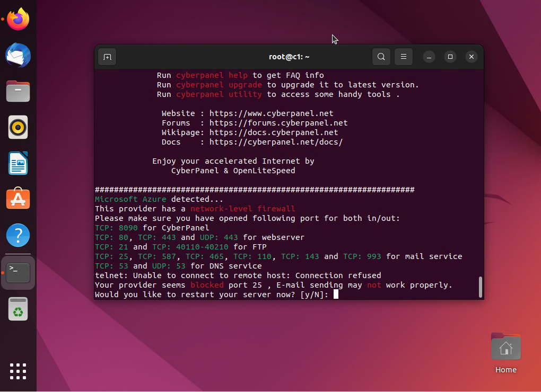
Task: Launch Rhythmbox music player
Action: pos(18,128)
